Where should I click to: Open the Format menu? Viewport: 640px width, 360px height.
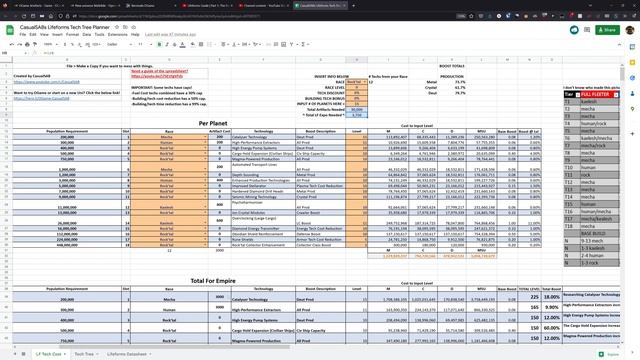(72, 35)
